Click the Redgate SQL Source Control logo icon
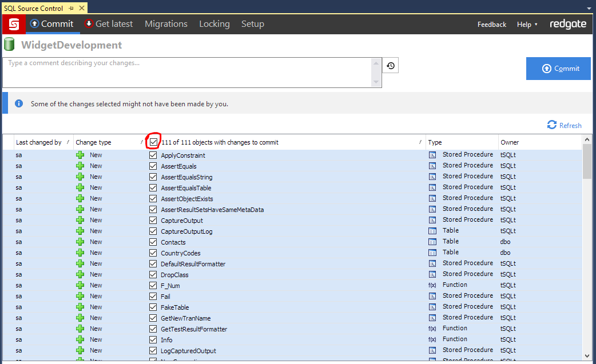Viewport: 596px width, 364px height. pyautogui.click(x=13, y=24)
